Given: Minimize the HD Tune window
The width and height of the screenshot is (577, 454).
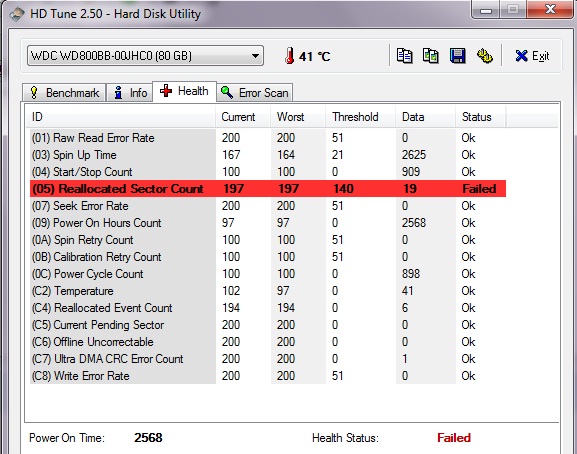Looking at the screenshot, I should point(486,10).
